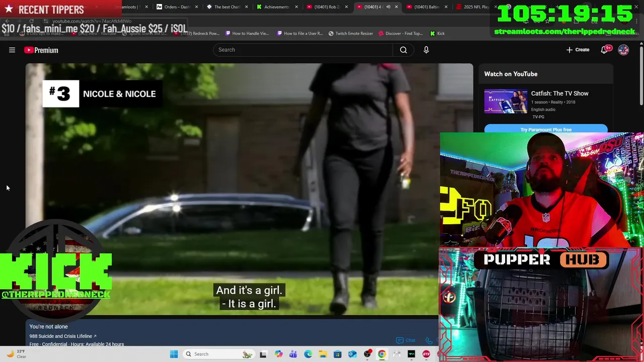Open Microsoft Store from the taskbar
This screenshot has height=362, width=644.
tap(338, 354)
